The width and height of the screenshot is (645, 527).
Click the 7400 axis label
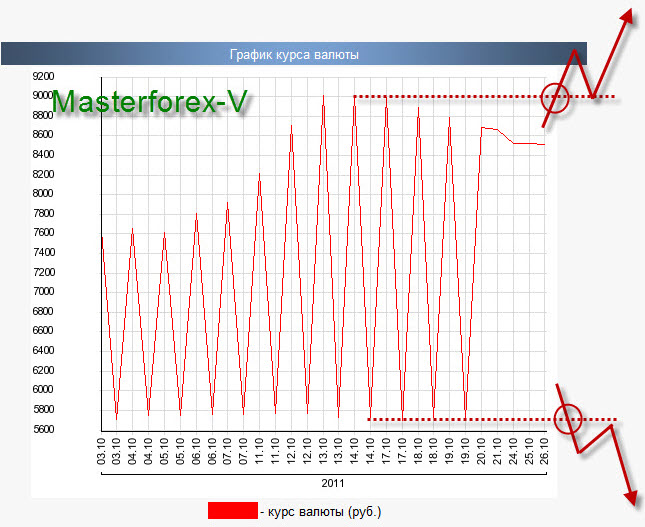point(43,252)
